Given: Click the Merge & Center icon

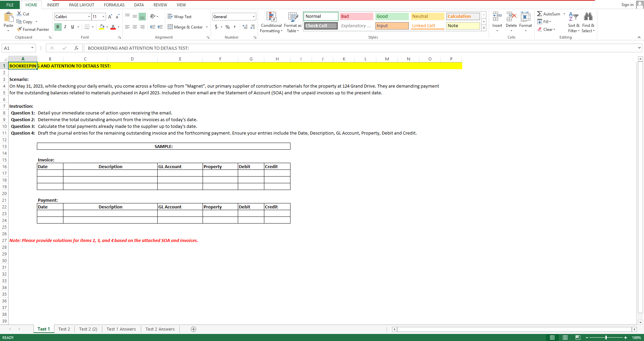Looking at the screenshot, I should pos(170,27).
